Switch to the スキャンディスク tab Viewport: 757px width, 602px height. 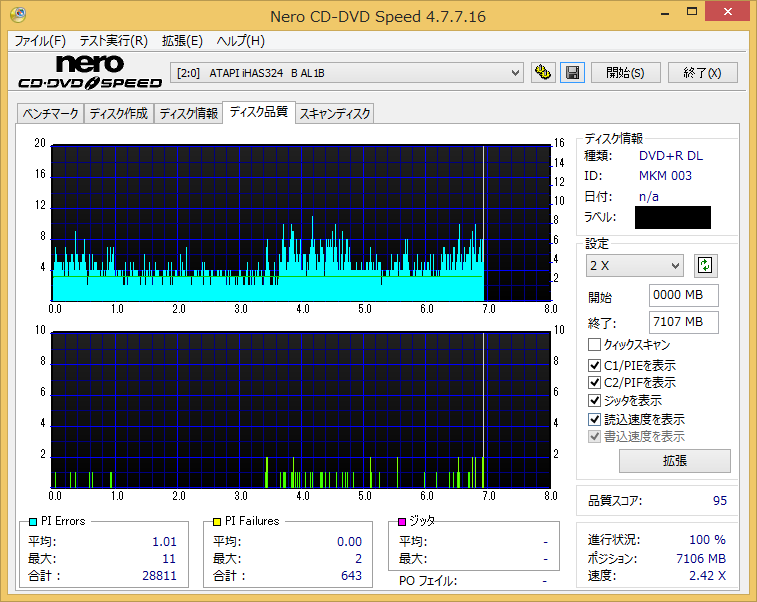(x=335, y=114)
